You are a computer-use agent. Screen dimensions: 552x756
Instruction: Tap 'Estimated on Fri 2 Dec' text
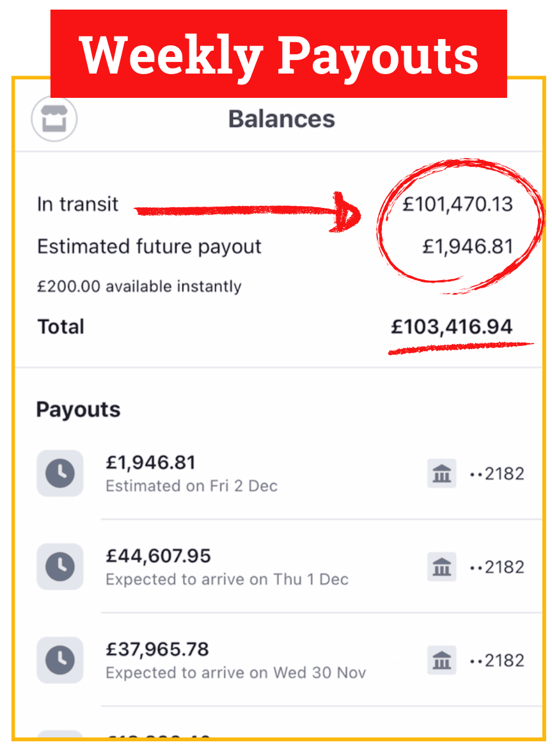[191, 486]
